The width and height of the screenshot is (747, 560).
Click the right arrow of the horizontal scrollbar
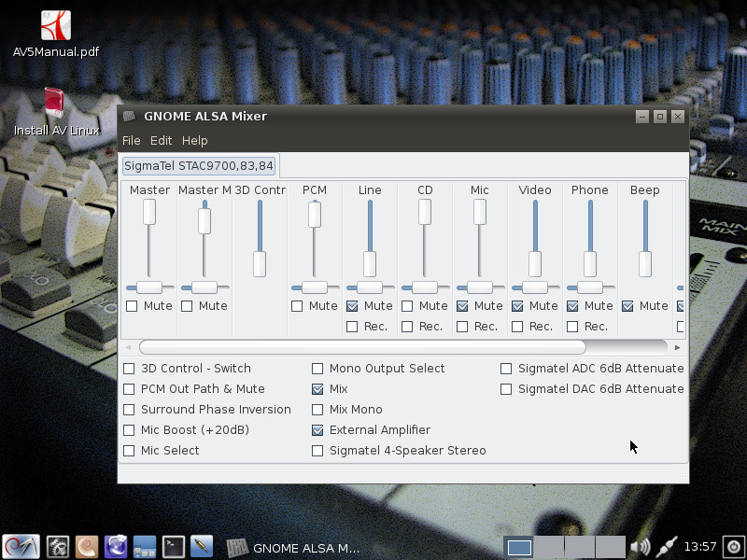pyautogui.click(x=677, y=347)
